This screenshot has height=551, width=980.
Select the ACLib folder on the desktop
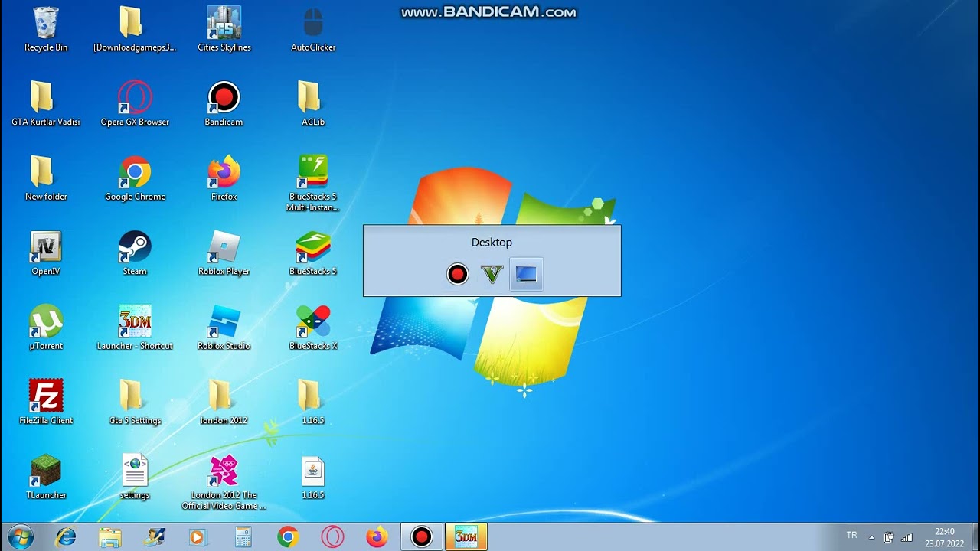(x=313, y=104)
